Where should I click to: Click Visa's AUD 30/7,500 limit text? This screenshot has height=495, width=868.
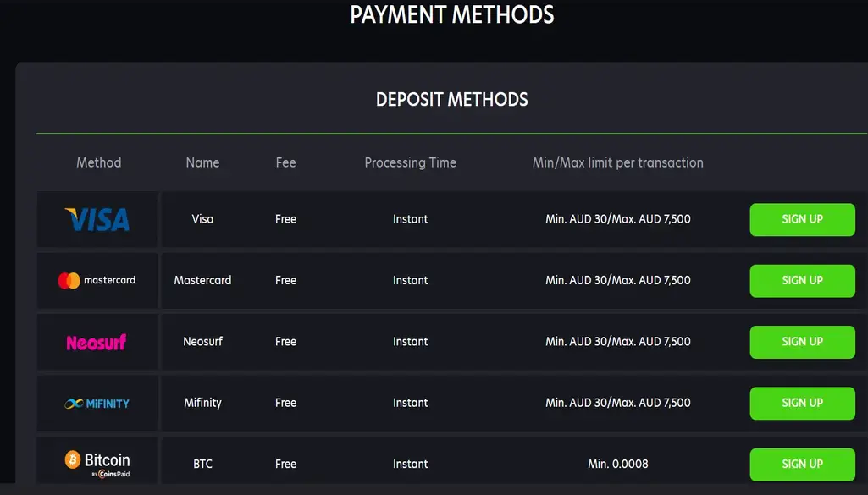[618, 219]
